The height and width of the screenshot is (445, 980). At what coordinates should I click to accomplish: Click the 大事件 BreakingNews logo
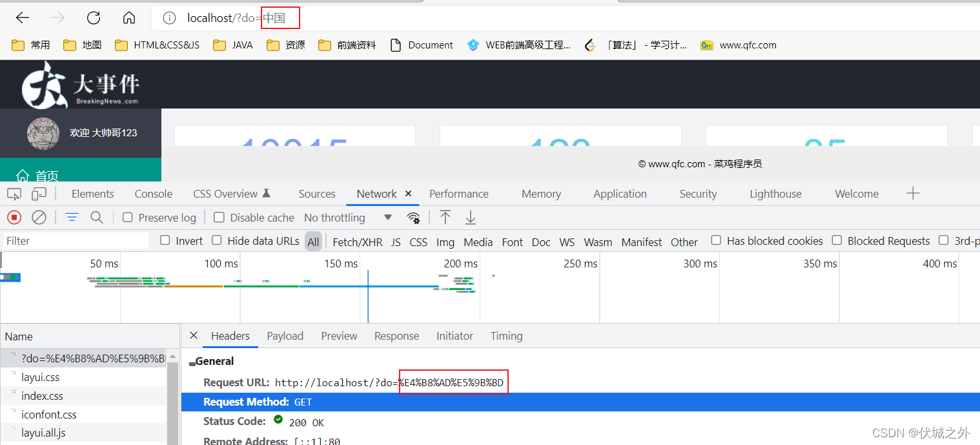pos(81,85)
